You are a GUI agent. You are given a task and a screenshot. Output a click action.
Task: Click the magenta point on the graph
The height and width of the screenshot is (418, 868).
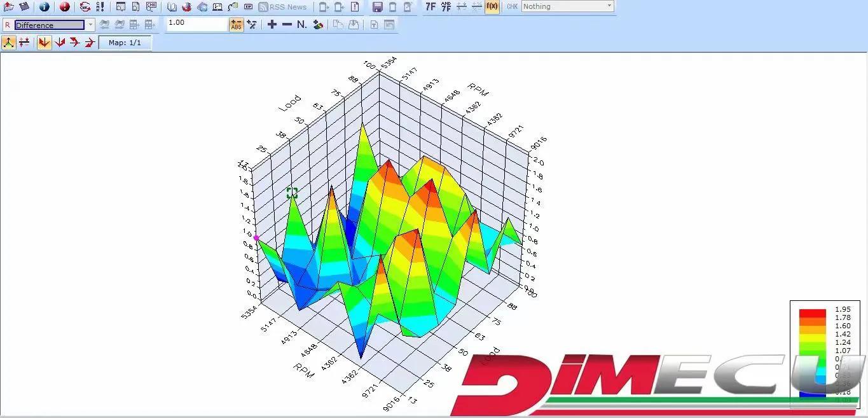tap(256, 238)
